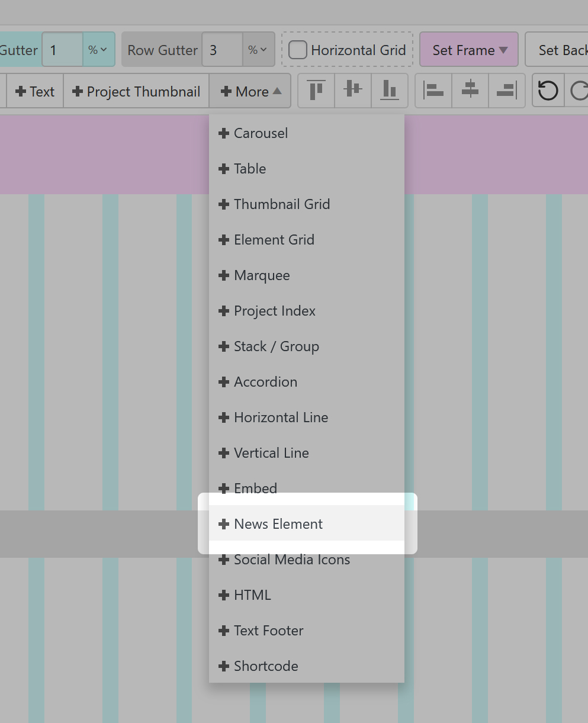The height and width of the screenshot is (723, 588).
Task: Expand the Set Frame dropdown
Action: 469,50
